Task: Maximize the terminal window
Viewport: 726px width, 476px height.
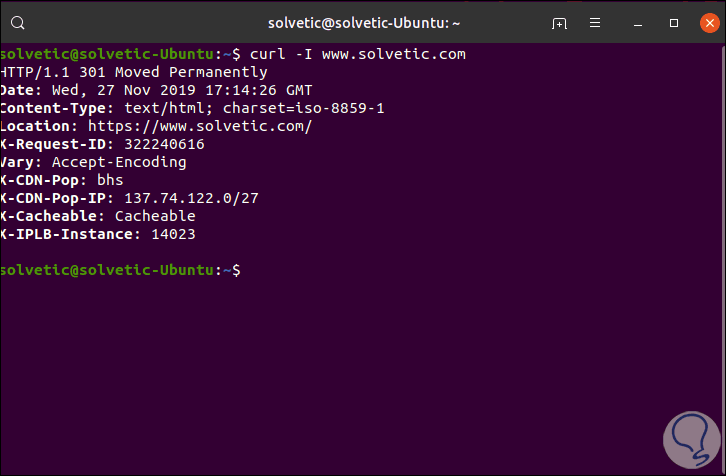Action: (x=674, y=22)
